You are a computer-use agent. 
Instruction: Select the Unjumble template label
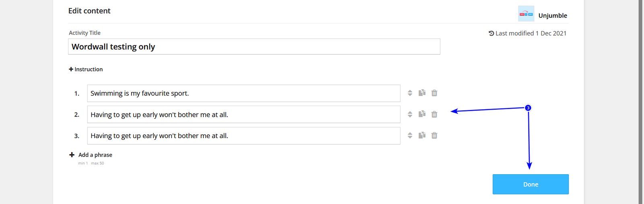coord(553,16)
